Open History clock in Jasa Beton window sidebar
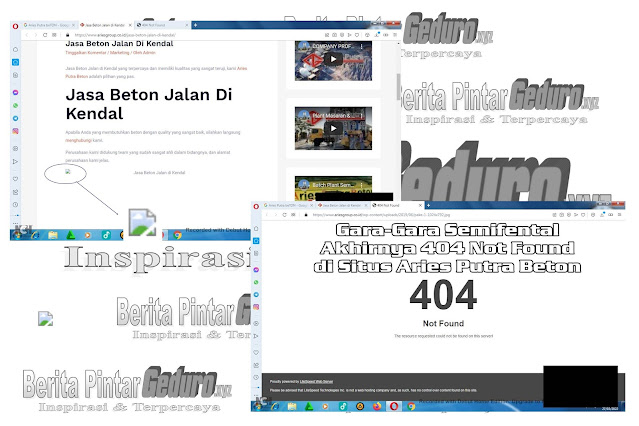 tap(15, 205)
